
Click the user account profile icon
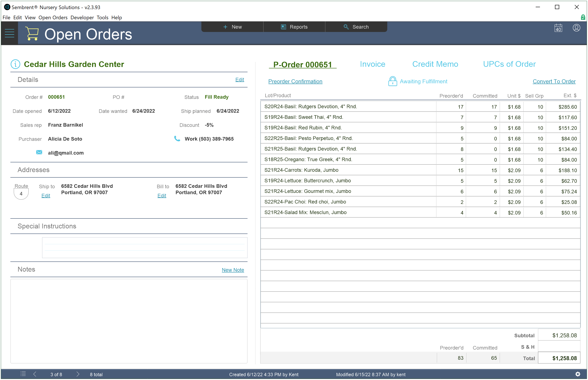(x=576, y=28)
